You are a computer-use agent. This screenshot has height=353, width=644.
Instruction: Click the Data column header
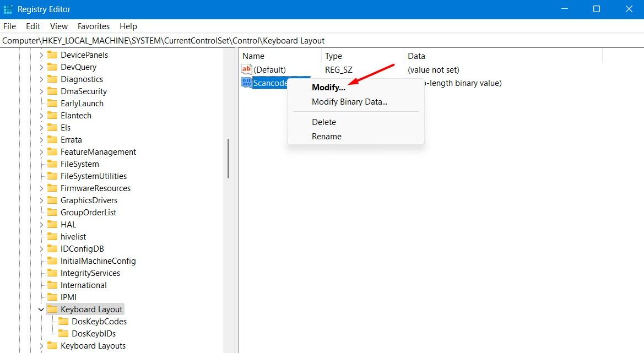[503, 56]
